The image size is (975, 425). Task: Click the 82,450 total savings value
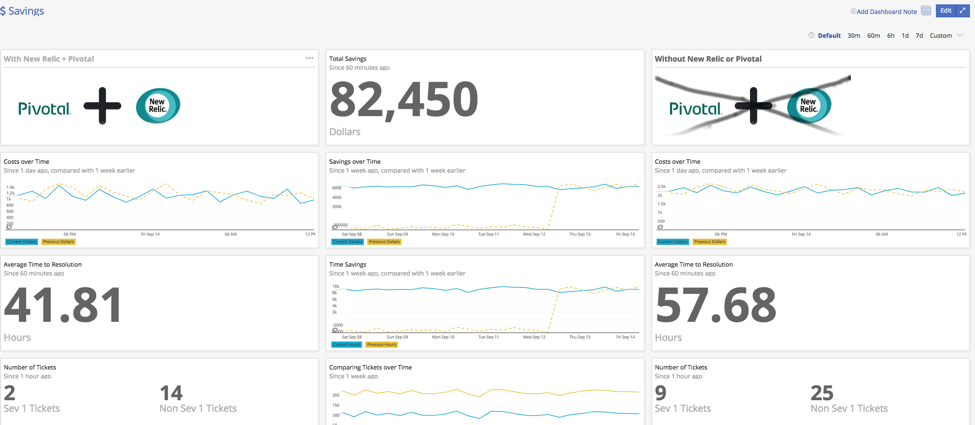click(x=404, y=100)
